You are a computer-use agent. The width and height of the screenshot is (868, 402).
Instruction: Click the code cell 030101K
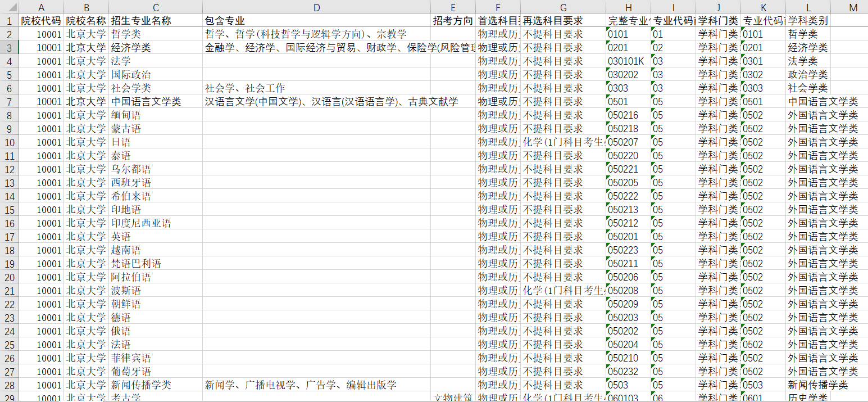pyautogui.click(x=628, y=61)
